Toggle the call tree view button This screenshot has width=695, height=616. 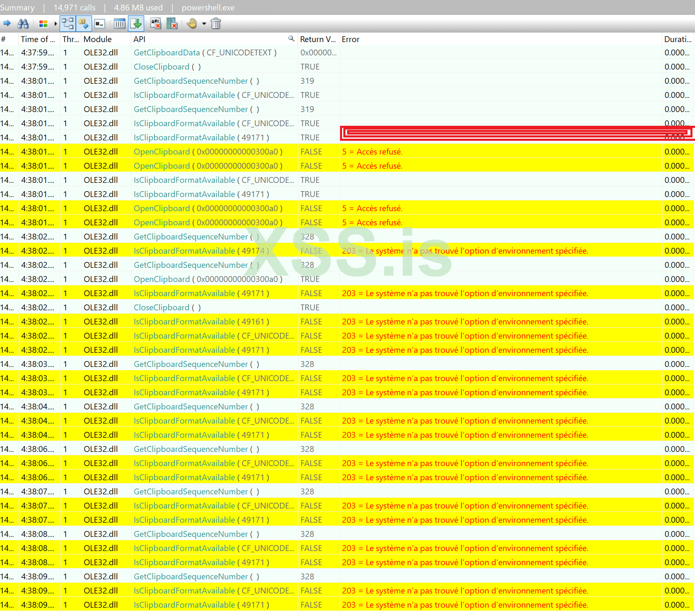click(x=67, y=24)
